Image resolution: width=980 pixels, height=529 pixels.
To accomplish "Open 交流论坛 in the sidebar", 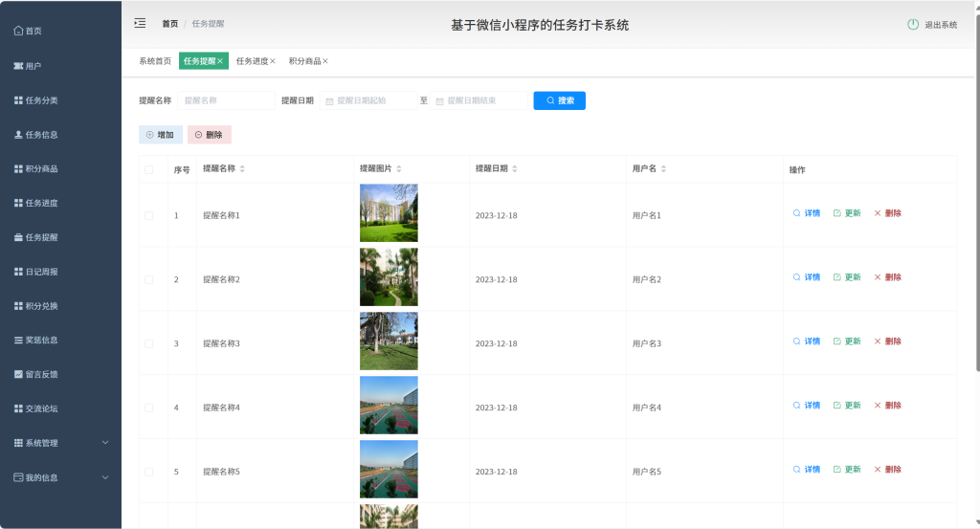I will [35, 408].
